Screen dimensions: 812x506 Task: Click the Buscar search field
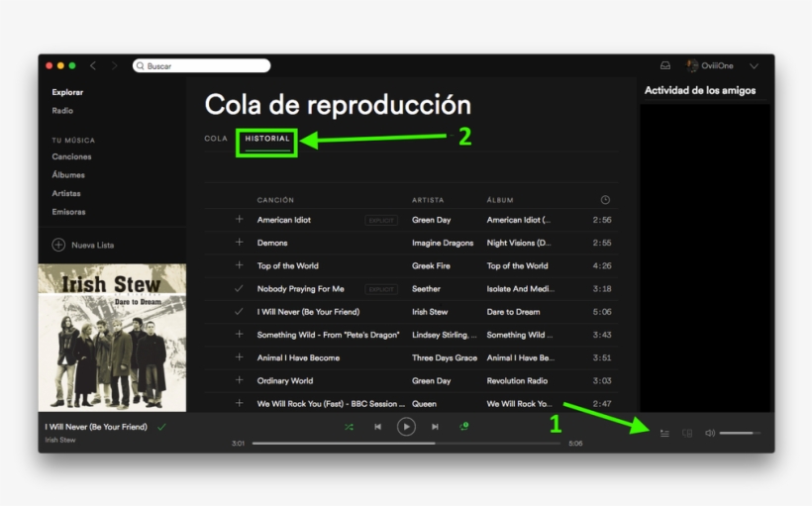click(201, 65)
